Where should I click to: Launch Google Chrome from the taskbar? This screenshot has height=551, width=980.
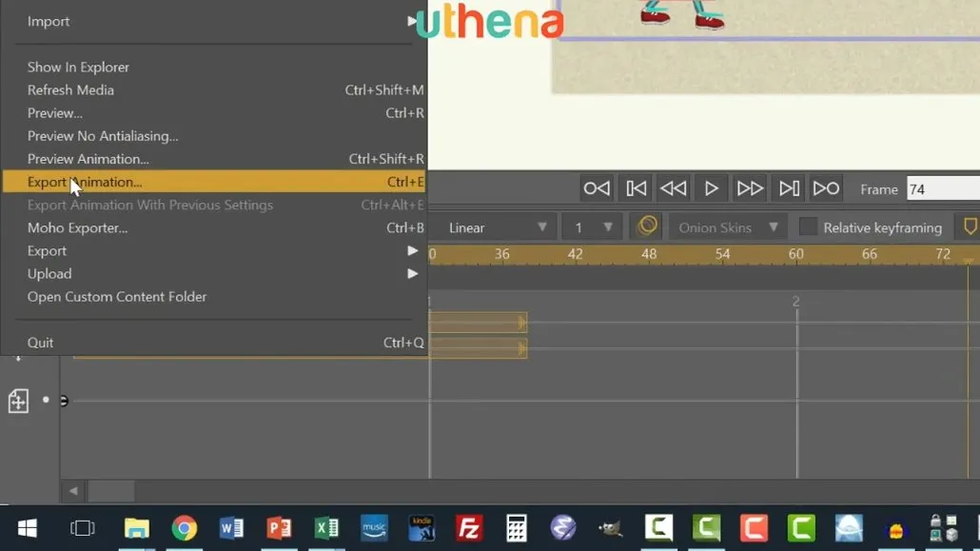click(x=184, y=529)
